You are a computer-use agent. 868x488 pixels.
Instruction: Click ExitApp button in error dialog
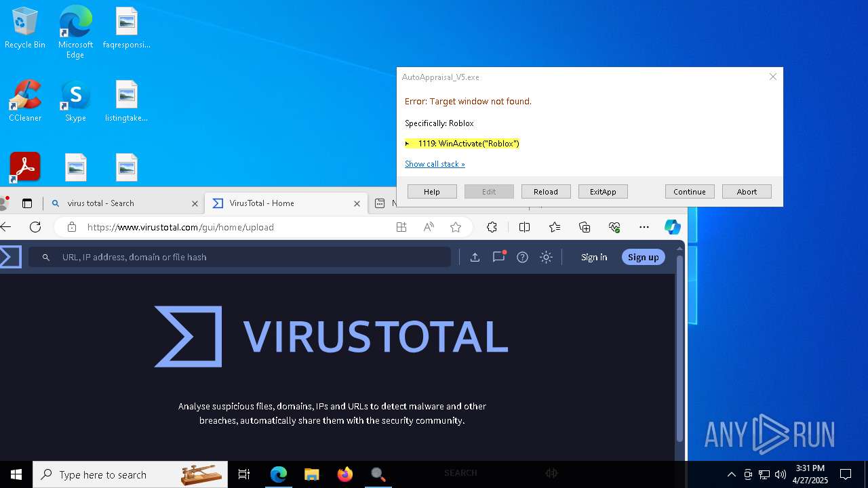click(x=603, y=192)
